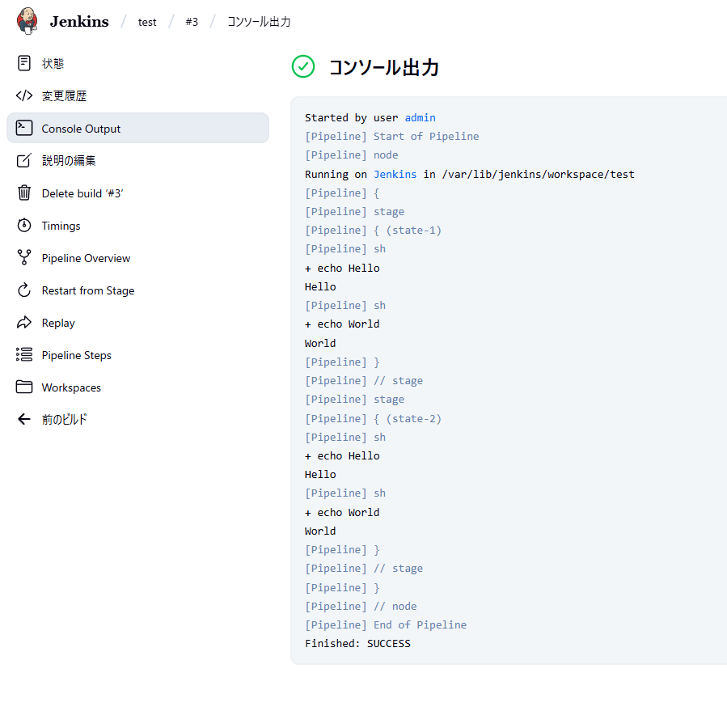727x728 pixels.
Task: Click the 前のビルド back arrow icon
Action: 24,419
